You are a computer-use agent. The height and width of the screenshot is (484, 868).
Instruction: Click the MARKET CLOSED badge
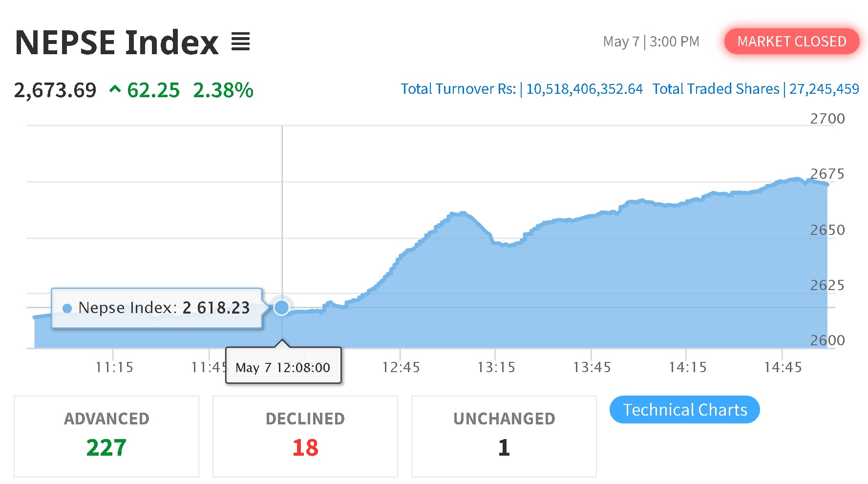(791, 42)
